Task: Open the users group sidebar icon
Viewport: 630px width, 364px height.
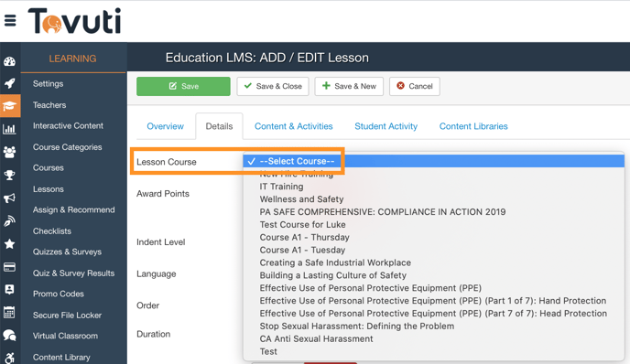Action: click(x=10, y=152)
